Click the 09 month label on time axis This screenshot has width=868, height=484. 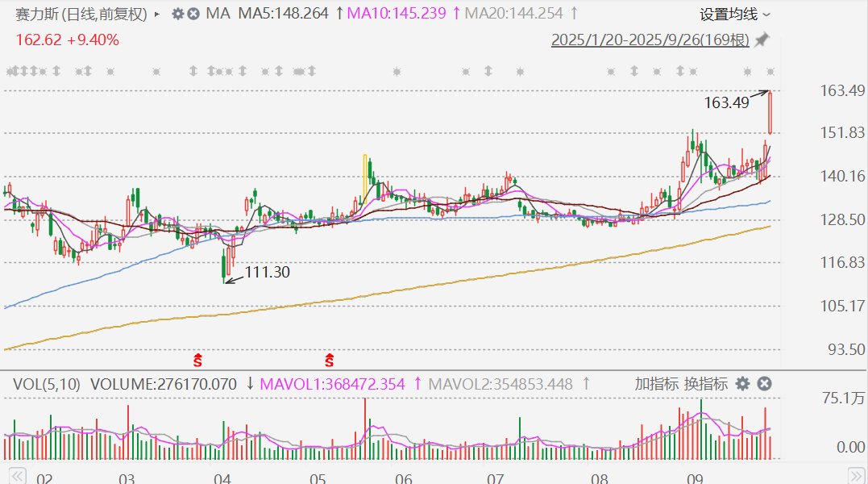(695, 478)
